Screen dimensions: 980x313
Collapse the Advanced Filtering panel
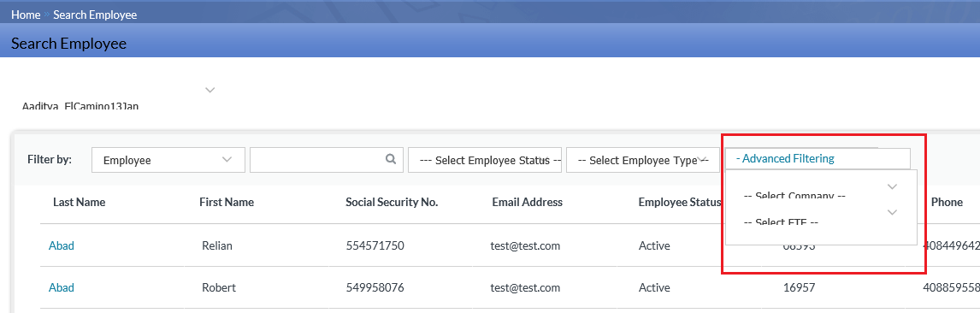coord(785,159)
